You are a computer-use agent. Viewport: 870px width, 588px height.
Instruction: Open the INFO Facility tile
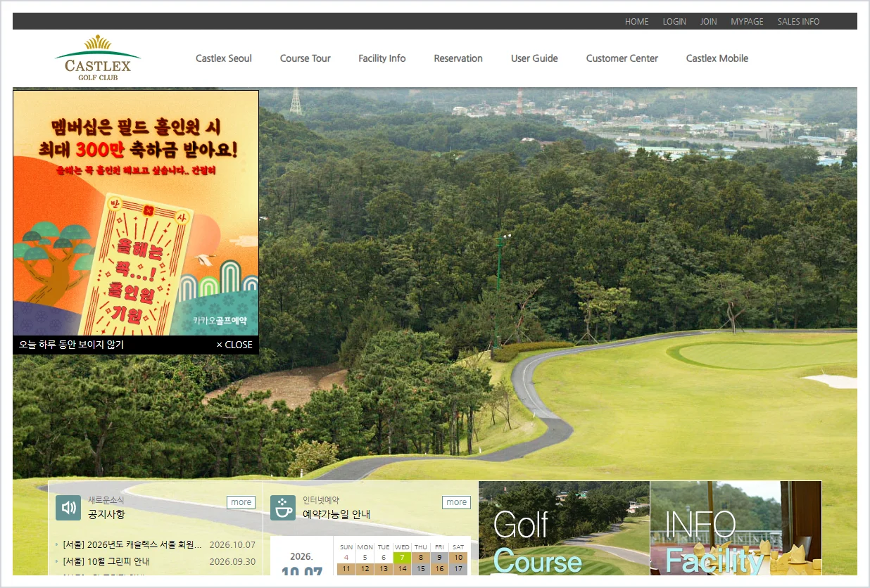[x=736, y=528]
